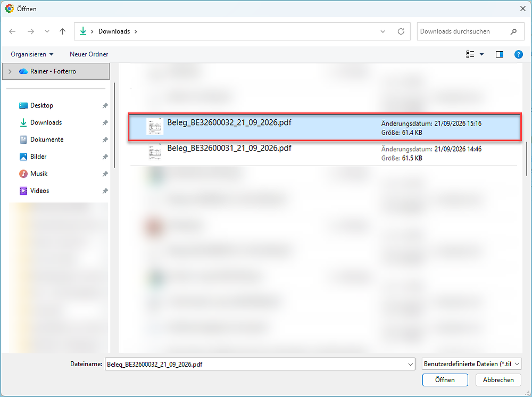The image size is (532, 397).
Task: Close the Öffnen dialog
Action: [x=523, y=9]
